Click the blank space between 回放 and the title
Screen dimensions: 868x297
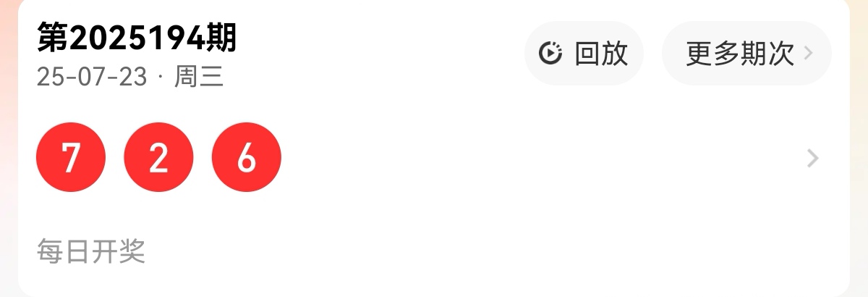pos(380,54)
